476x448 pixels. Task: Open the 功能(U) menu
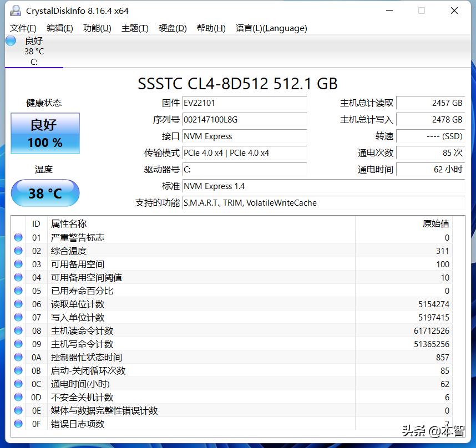(x=97, y=28)
